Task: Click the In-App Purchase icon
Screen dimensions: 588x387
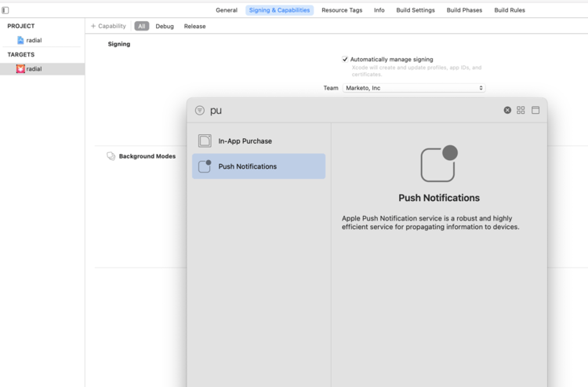Action: point(205,141)
